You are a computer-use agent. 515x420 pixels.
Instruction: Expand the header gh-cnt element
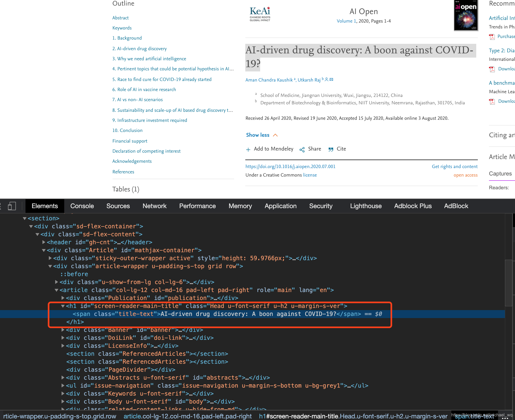44,242
